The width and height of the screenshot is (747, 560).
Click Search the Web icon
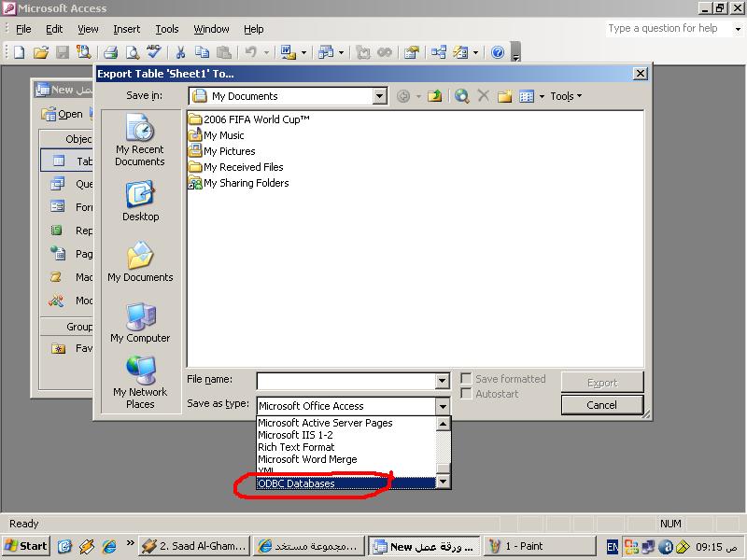[x=461, y=96]
